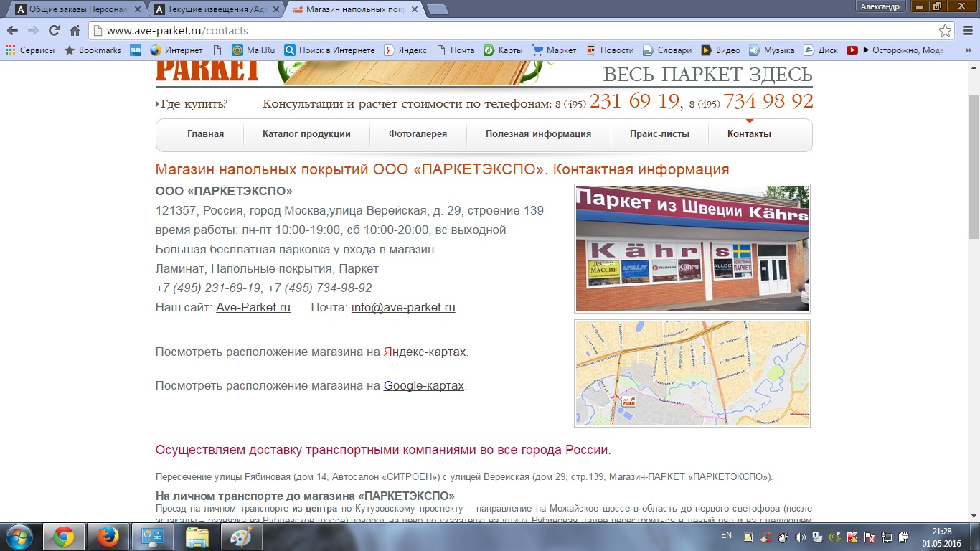Open the Музыка bookmark

772,50
